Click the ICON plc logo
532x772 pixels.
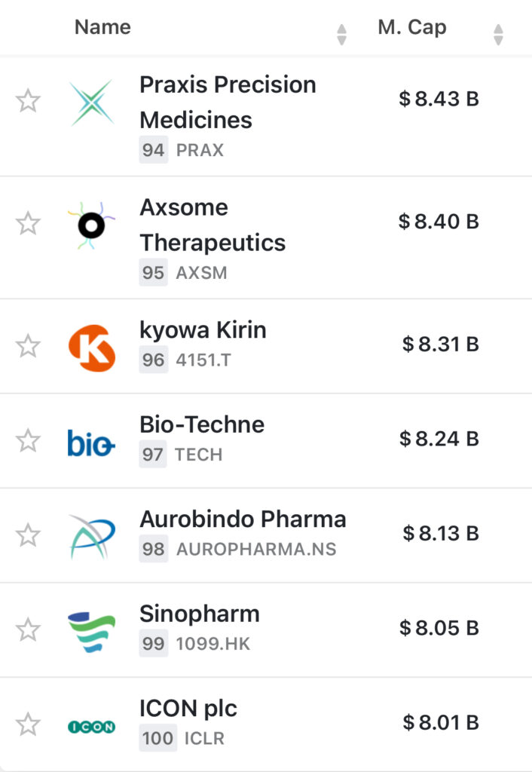click(91, 727)
